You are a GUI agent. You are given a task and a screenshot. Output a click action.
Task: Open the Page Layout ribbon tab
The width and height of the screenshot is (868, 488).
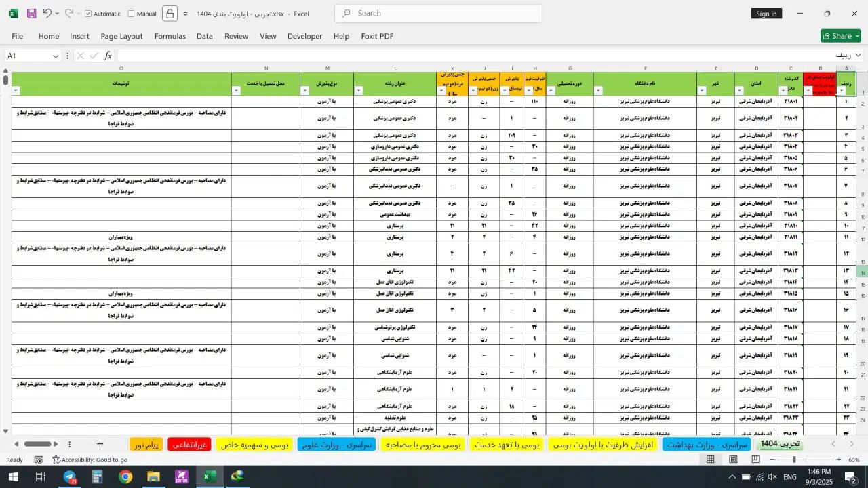click(x=121, y=36)
